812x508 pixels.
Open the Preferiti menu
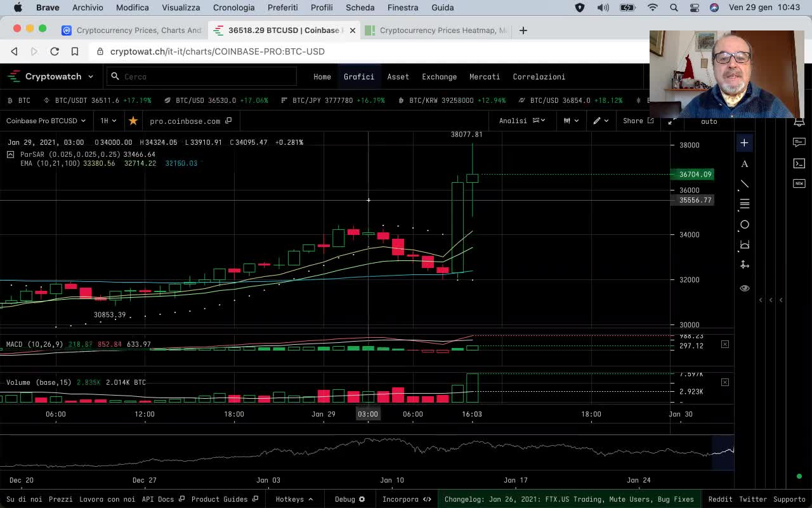282,8
